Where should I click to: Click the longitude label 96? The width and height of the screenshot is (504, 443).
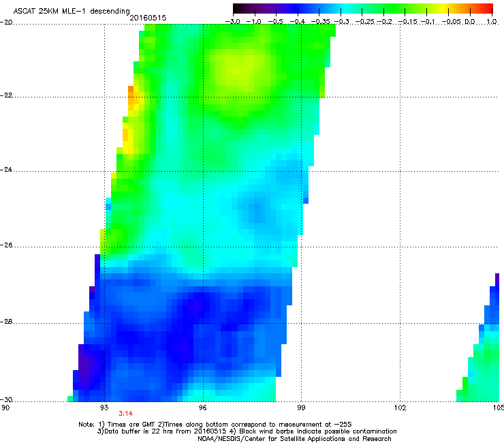(x=202, y=408)
